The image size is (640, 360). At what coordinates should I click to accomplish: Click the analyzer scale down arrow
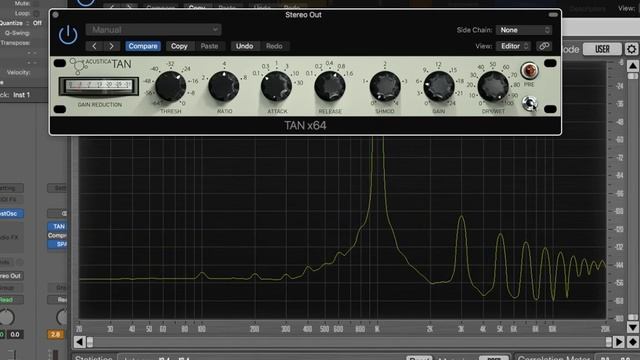click(x=633, y=327)
